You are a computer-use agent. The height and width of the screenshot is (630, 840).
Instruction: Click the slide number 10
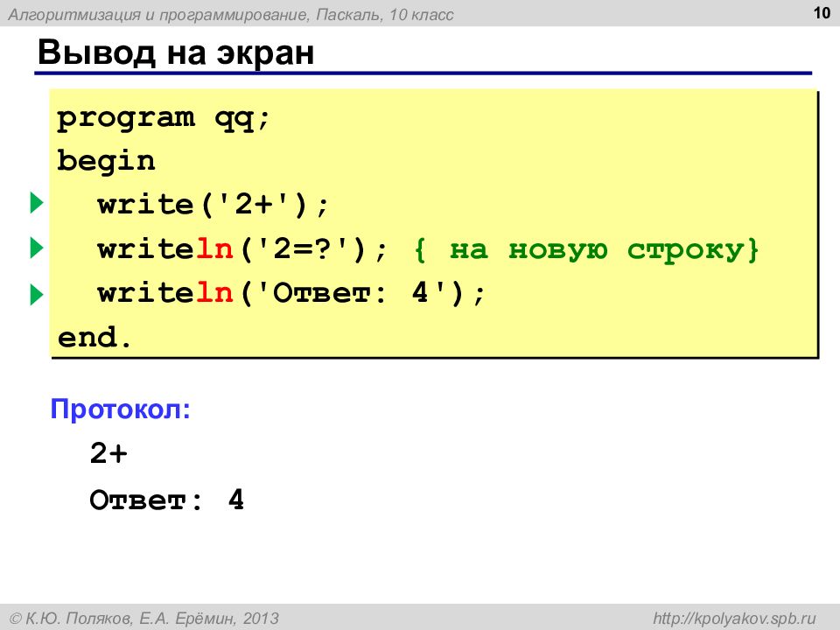tap(822, 13)
